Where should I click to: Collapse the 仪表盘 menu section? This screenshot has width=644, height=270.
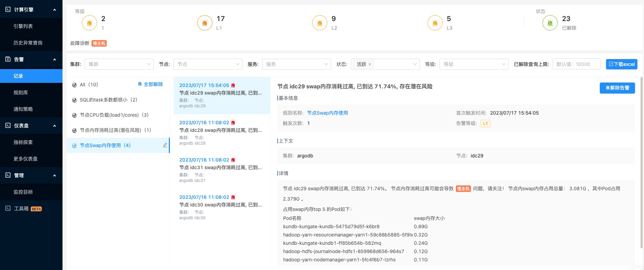click(x=54, y=126)
